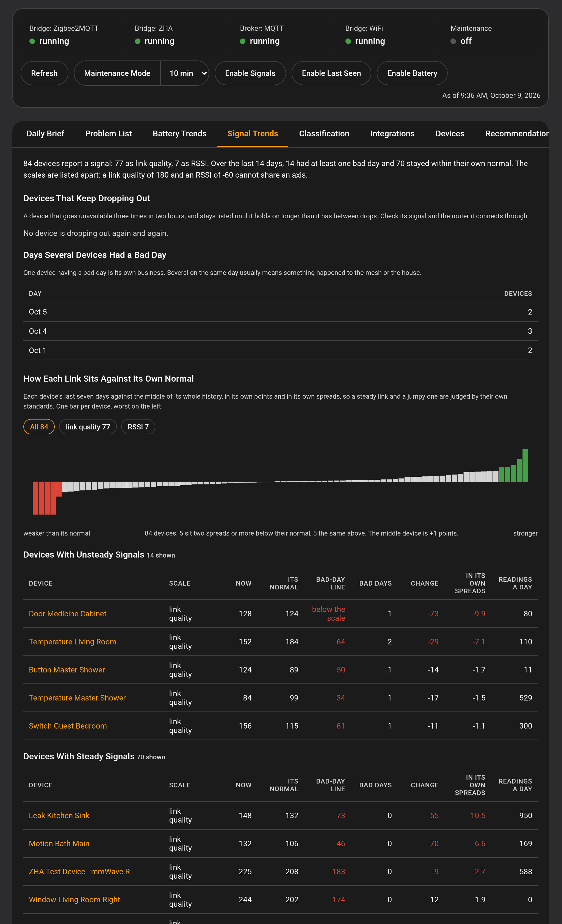This screenshot has width=562, height=924.
Task: Open the Classification tab
Action: 324,134
